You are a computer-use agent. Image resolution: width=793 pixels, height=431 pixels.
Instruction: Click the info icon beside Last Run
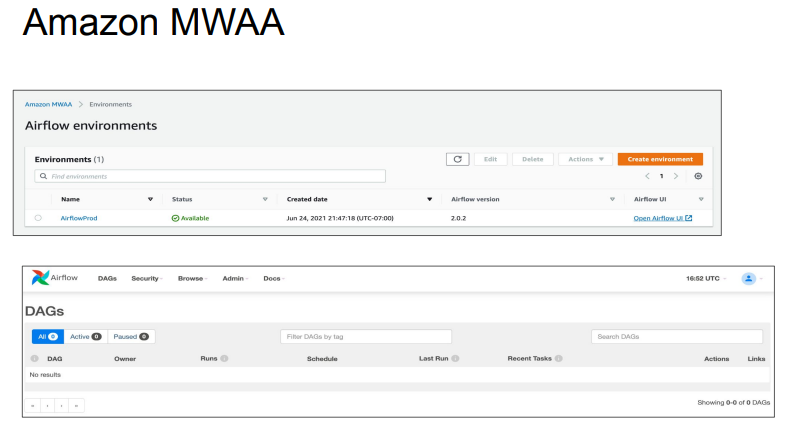[x=455, y=358]
